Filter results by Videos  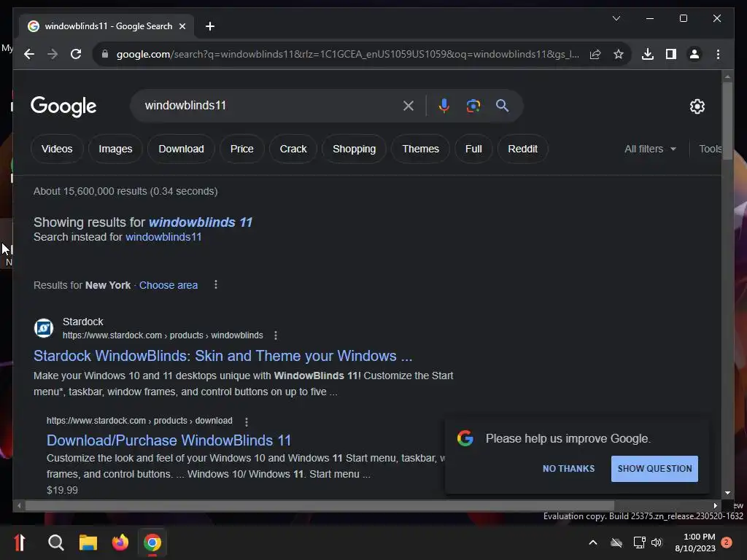[x=57, y=149]
